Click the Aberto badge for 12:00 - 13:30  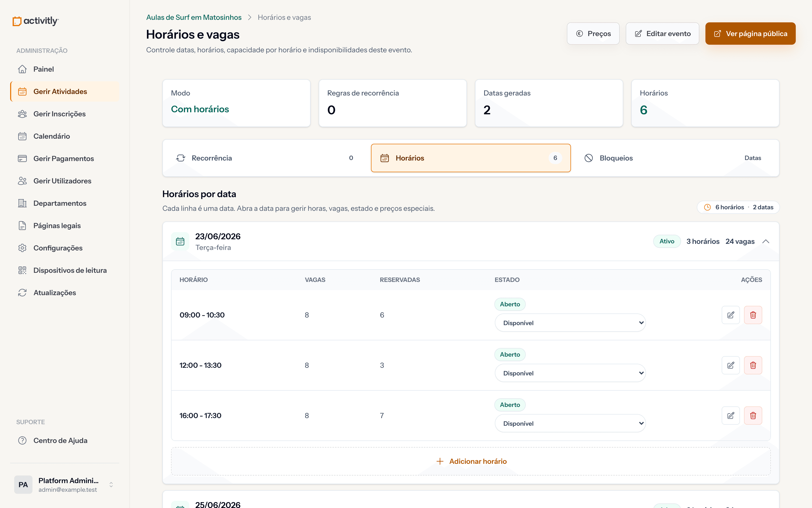point(510,355)
